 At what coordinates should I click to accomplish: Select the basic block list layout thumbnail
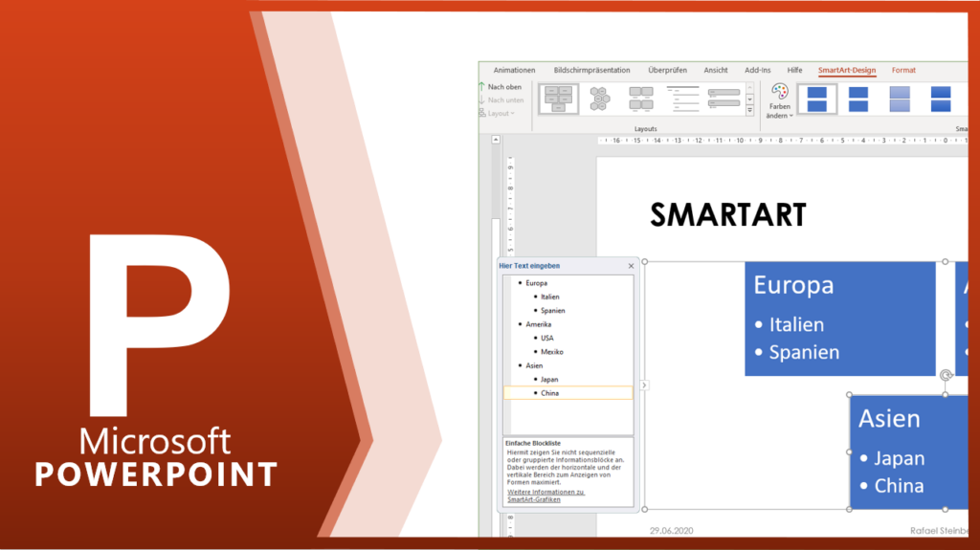[x=558, y=99]
